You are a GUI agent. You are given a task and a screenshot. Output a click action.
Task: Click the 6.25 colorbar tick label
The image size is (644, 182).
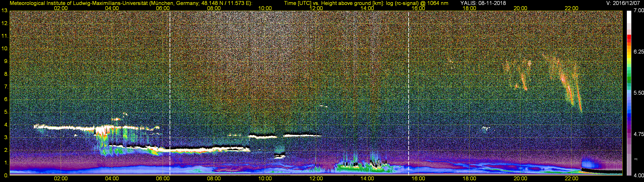pyautogui.click(x=638, y=52)
